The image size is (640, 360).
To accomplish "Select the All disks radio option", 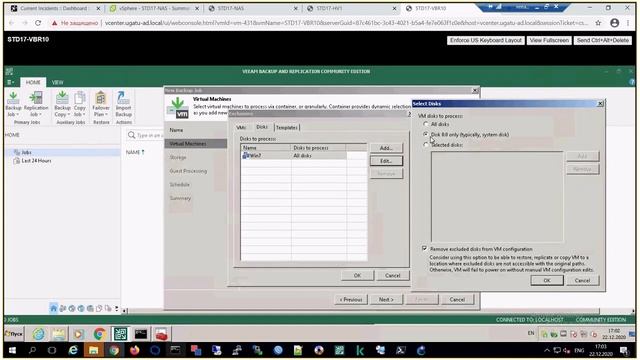I will click(x=426, y=124).
